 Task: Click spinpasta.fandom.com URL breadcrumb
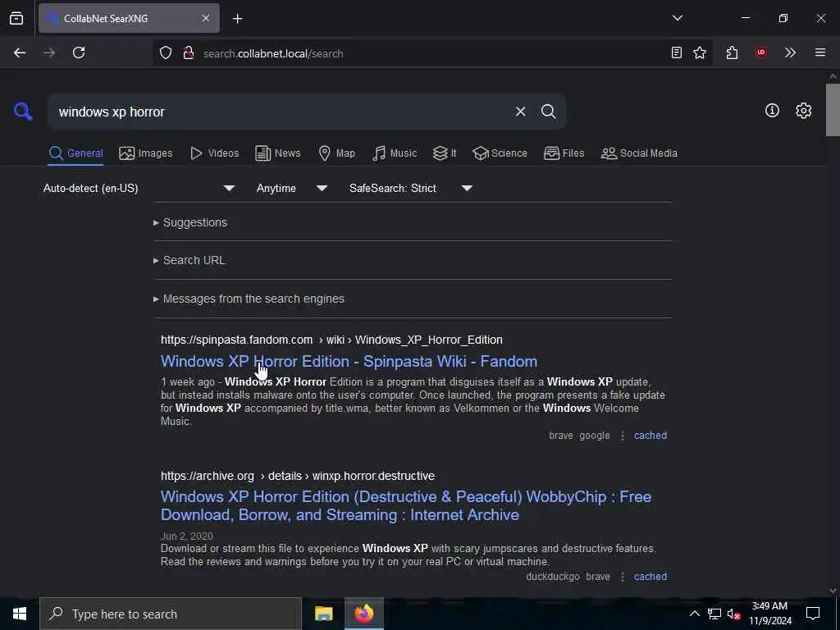tap(331, 340)
